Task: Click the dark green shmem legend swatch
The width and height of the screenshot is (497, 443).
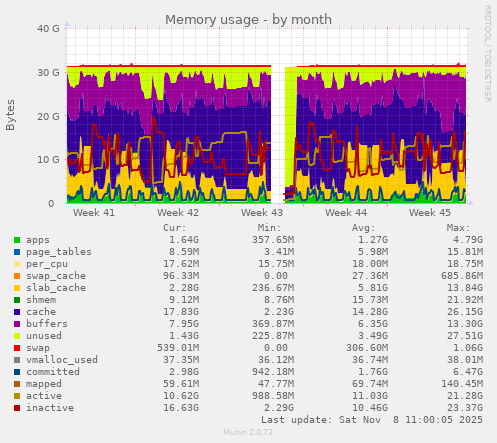Action: tap(17, 300)
